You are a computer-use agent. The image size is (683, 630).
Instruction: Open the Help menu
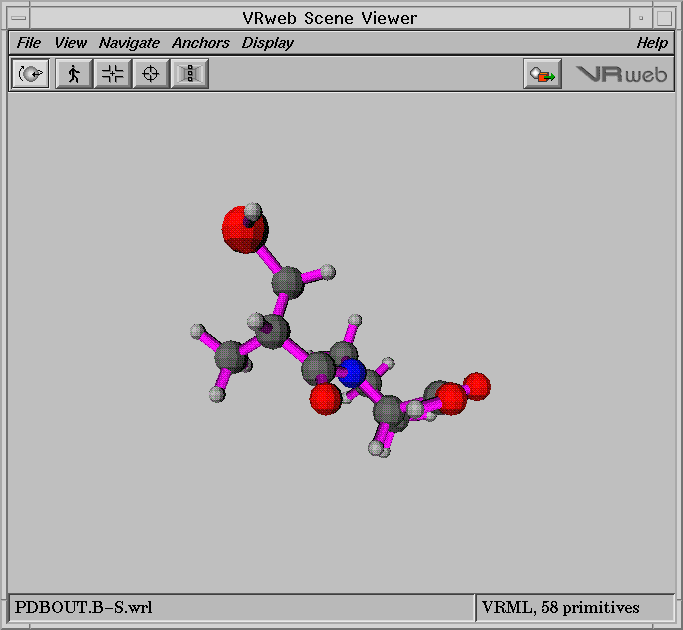pos(652,43)
